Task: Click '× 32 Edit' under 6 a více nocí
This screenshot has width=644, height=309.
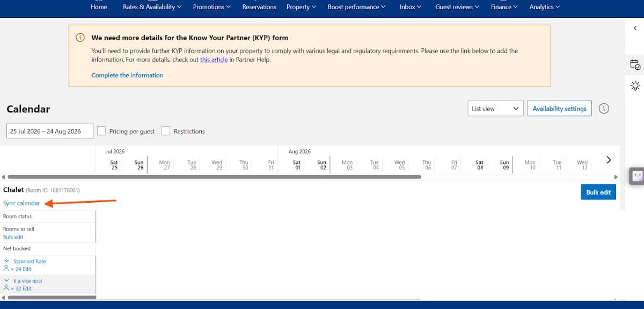Action: [21, 288]
